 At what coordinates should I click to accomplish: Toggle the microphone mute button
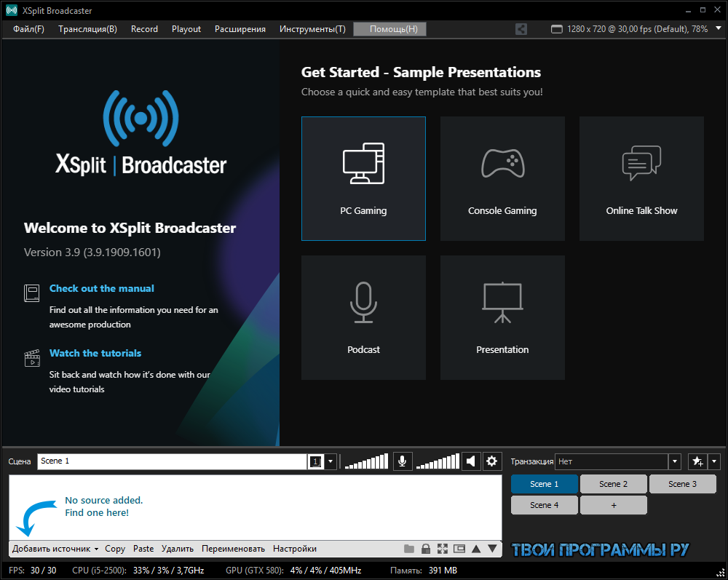click(403, 461)
